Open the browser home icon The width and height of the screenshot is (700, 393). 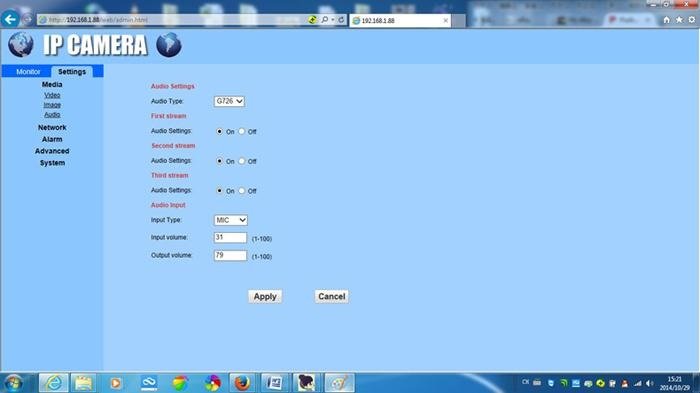coord(667,20)
